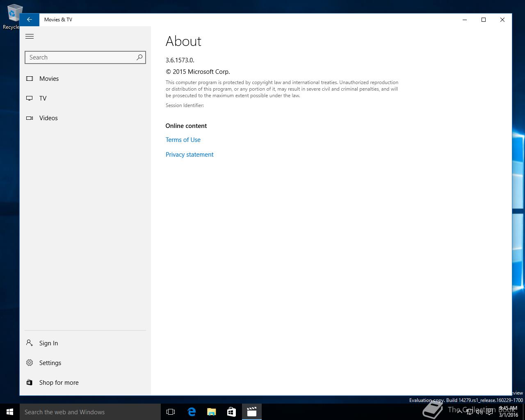525x420 pixels.
Task: Click the gear Settings icon
Action: click(30, 363)
